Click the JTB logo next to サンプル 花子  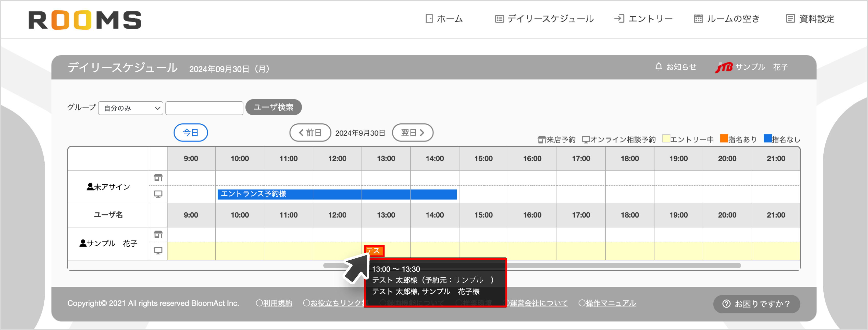724,67
